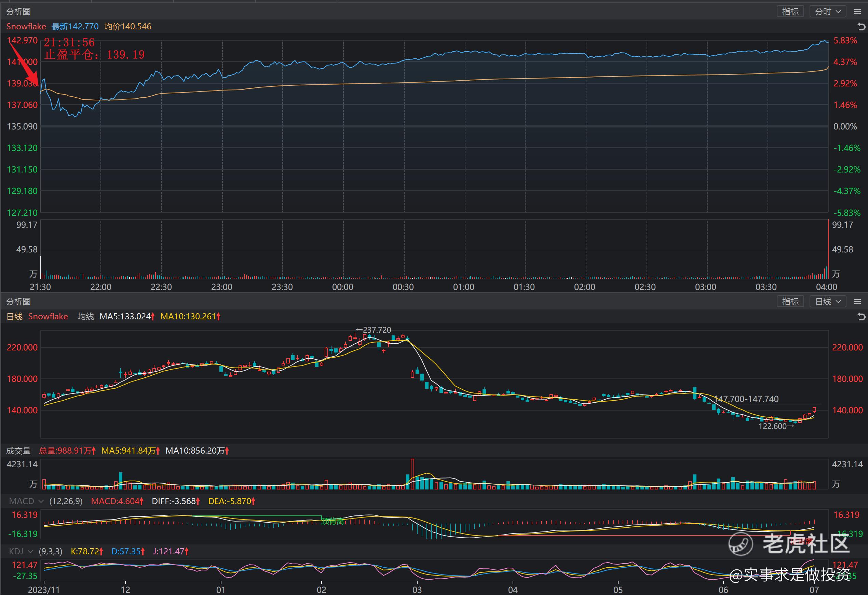Click the (12,26,9) MACD parameters
The image size is (868, 595).
pyautogui.click(x=66, y=501)
